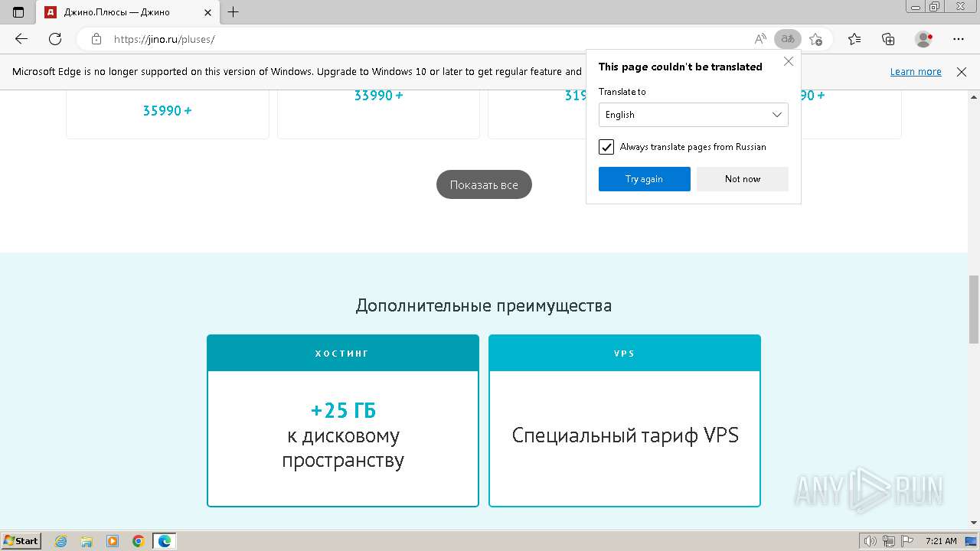Click the 35990 + value
Screen dimensions: 980x551
167,111
